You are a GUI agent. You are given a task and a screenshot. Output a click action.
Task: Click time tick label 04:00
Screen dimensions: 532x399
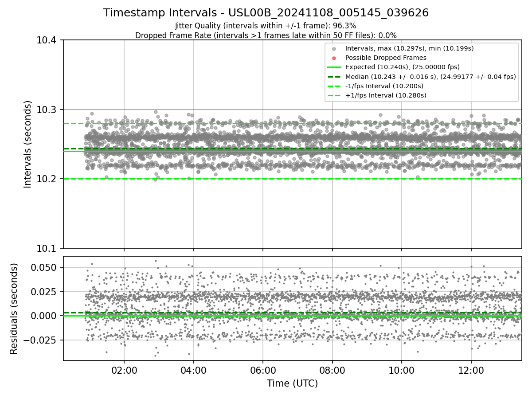pyautogui.click(x=193, y=370)
